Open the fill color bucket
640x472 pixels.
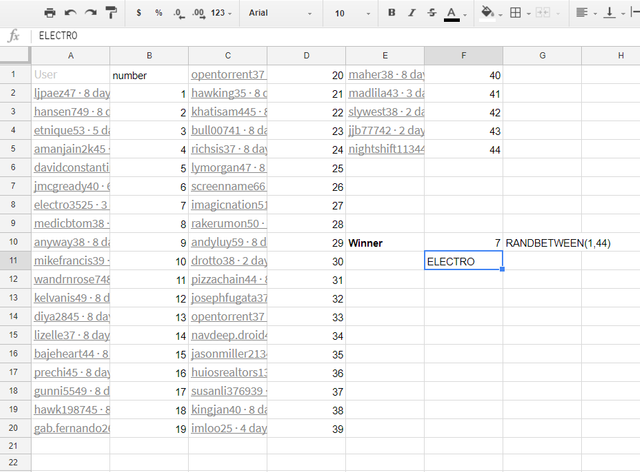point(489,13)
